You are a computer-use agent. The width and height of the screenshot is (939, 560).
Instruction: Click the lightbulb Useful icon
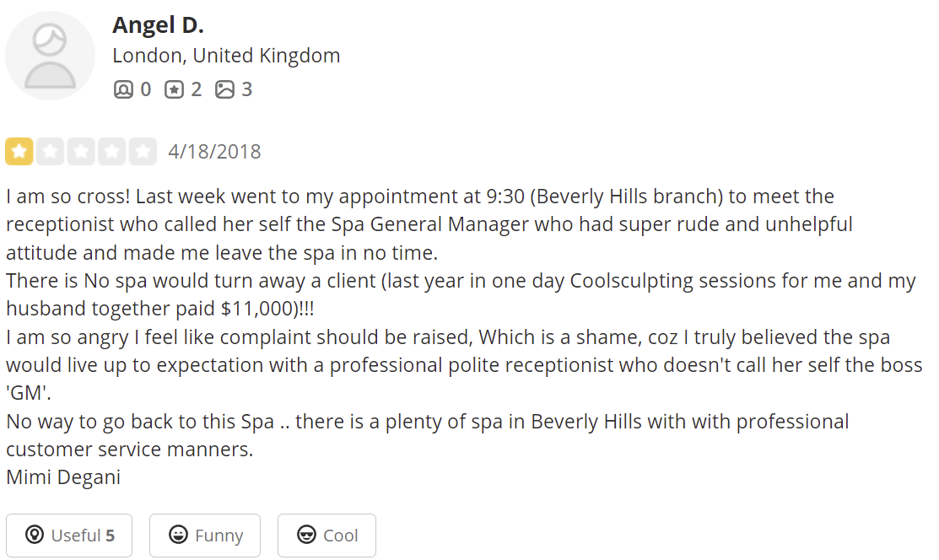point(35,534)
